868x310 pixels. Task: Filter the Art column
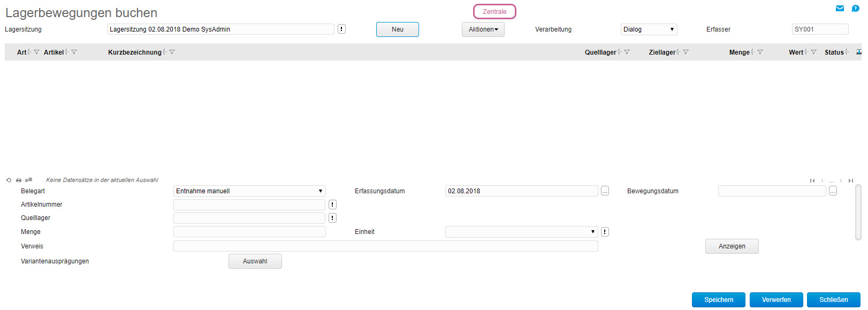pos(36,52)
